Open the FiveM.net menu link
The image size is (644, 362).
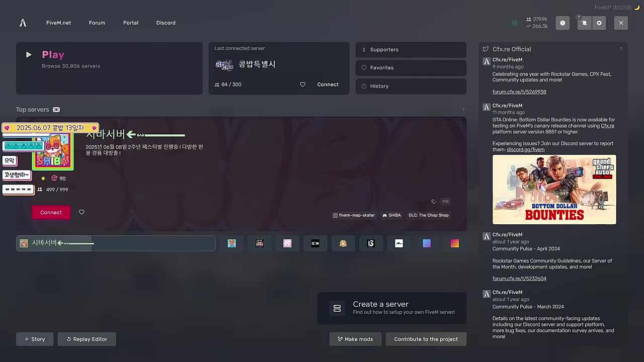point(58,23)
